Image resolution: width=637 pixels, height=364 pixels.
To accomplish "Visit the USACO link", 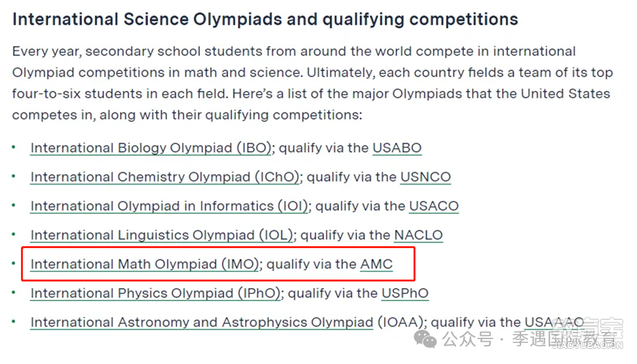I will pyautogui.click(x=433, y=206).
